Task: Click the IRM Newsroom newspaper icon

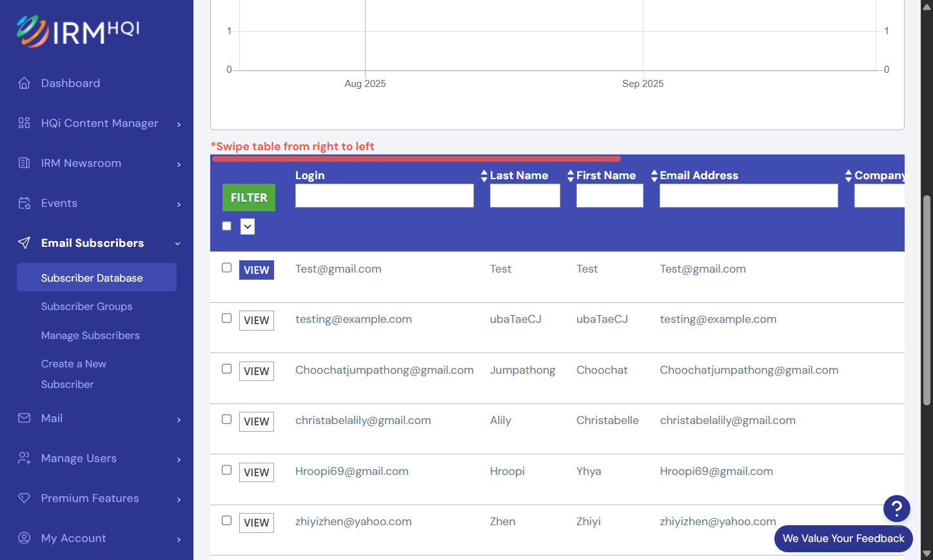Action: (25, 163)
